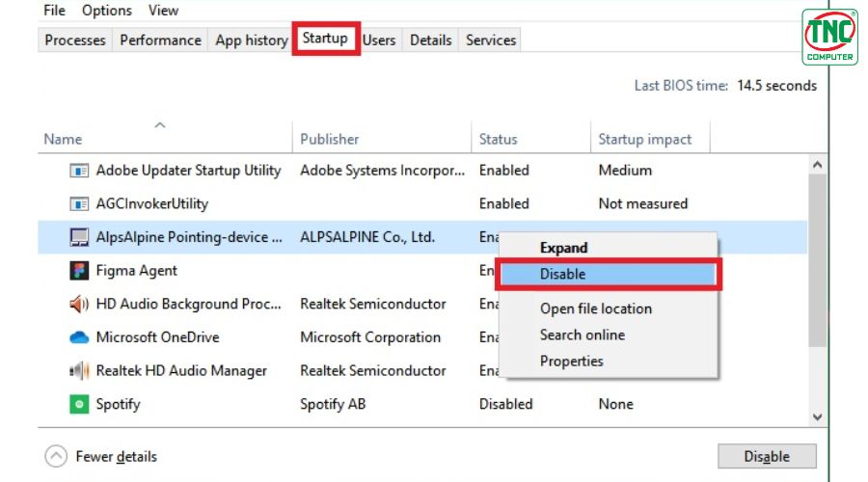Image resolution: width=868 pixels, height=482 pixels.
Task: Click the Spotify AB publisher cell
Action: coord(333,404)
